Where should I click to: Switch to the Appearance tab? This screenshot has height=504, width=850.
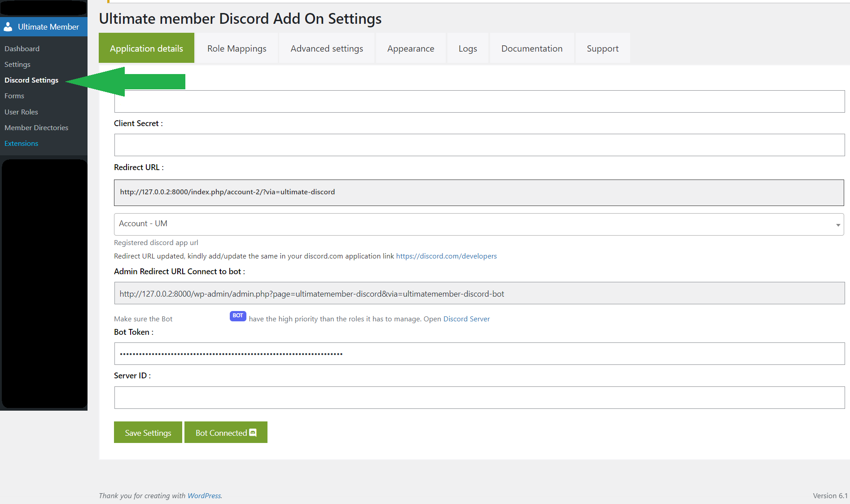pyautogui.click(x=411, y=48)
